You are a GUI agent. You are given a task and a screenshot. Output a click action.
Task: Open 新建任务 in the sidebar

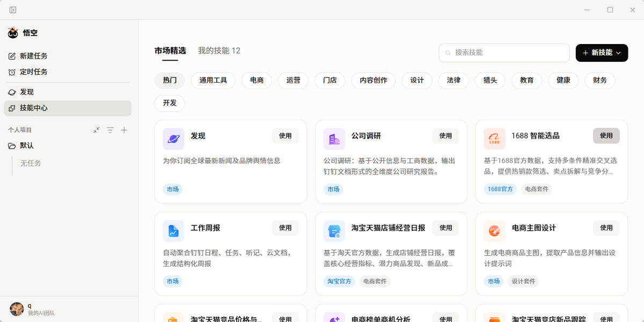click(x=68, y=56)
